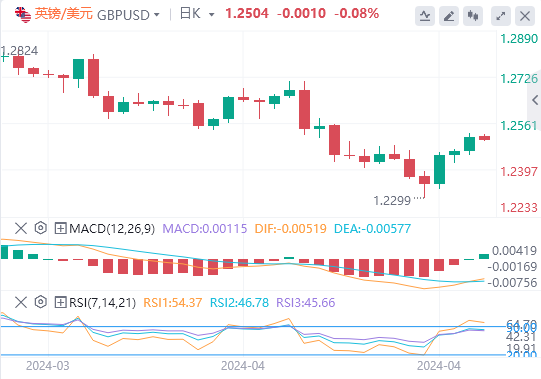The width and height of the screenshot is (541, 379).
Task: Remove the RSI indicator
Action: 21,302
